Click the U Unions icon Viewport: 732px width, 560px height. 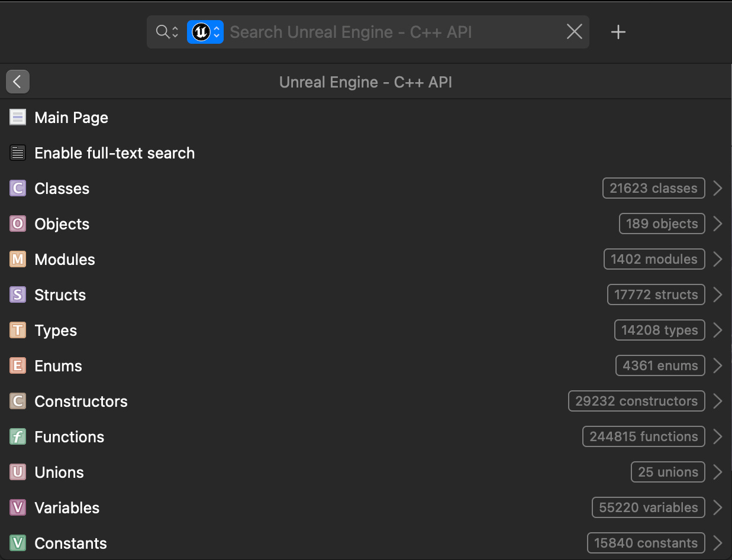18,472
